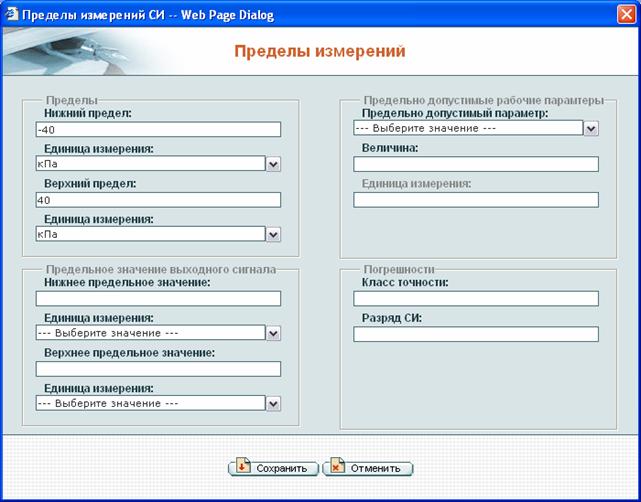Focus the Разряд СИ input field
Screen dimensions: 641x502
coord(476,334)
